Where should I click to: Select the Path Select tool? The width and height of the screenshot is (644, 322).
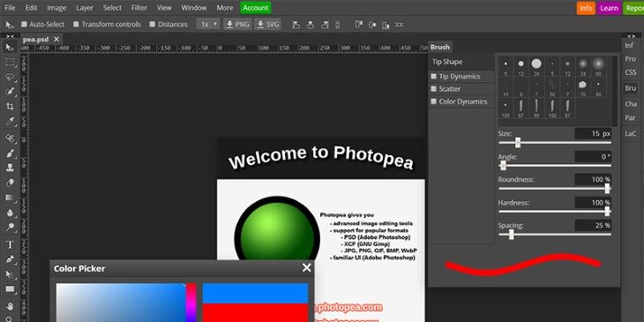coord(10,274)
